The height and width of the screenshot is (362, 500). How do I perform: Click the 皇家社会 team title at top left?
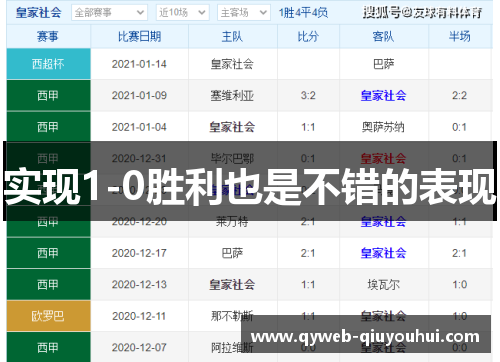38,13
